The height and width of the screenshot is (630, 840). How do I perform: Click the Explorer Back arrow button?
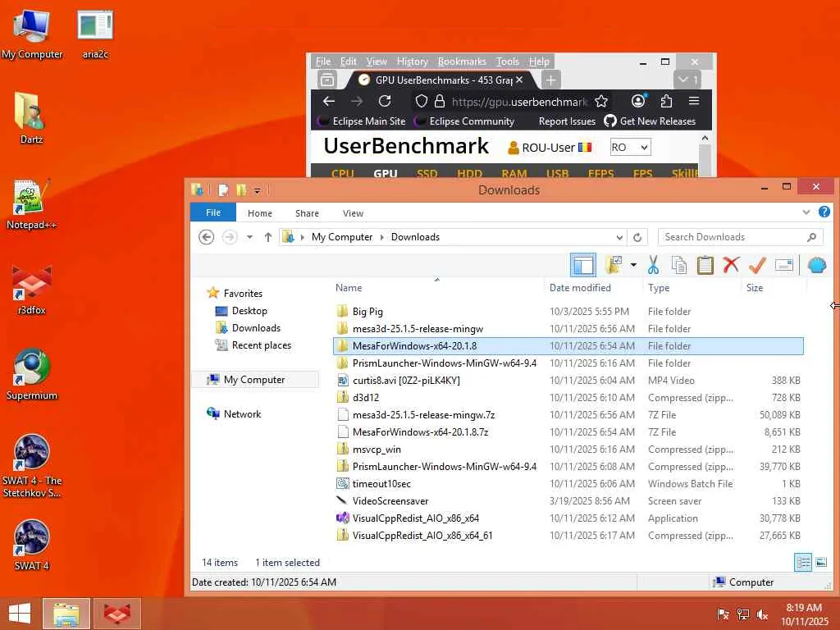pos(206,237)
